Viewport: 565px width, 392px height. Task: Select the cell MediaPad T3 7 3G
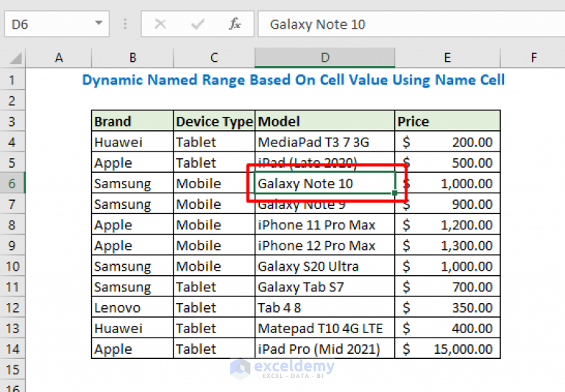pos(325,142)
